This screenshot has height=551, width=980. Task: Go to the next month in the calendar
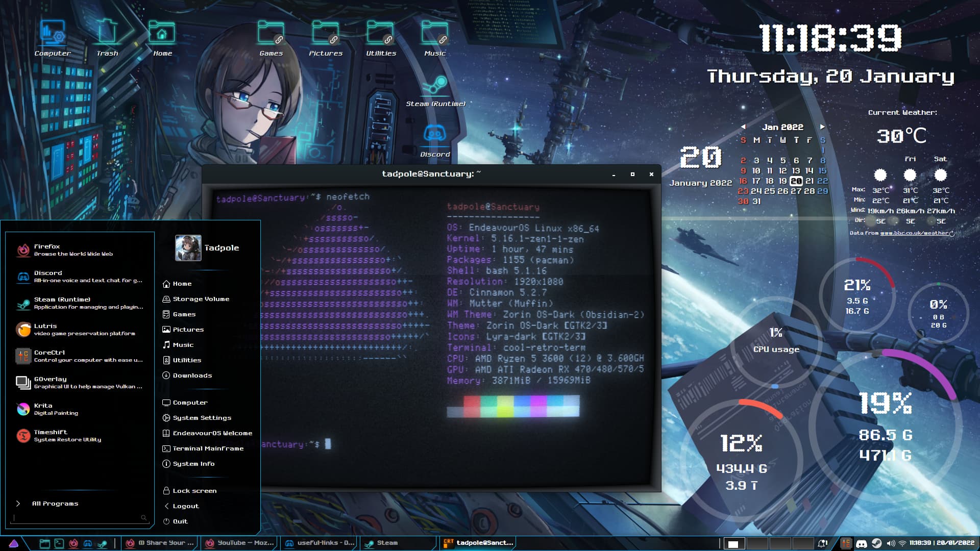(x=822, y=127)
